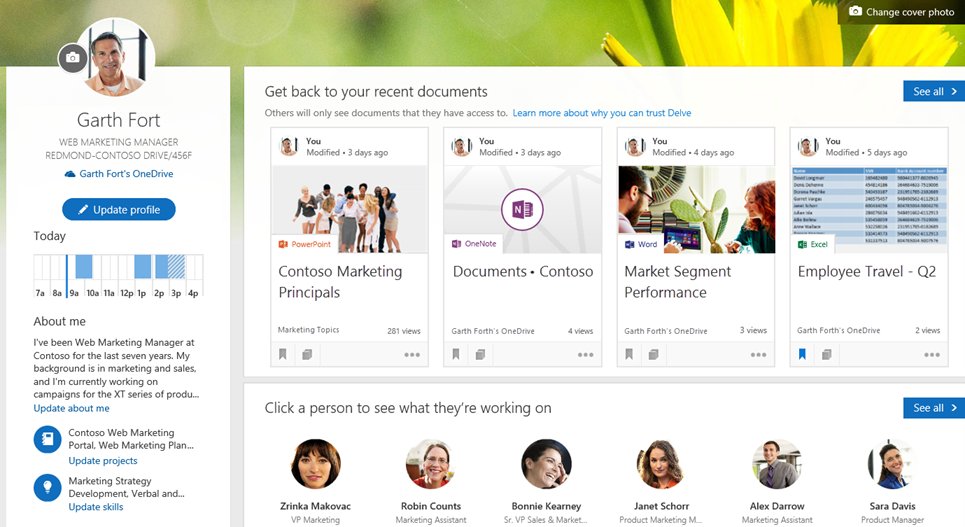The image size is (965, 527).
Task: Click the 1p calendar busy block in Today
Action: (143, 267)
